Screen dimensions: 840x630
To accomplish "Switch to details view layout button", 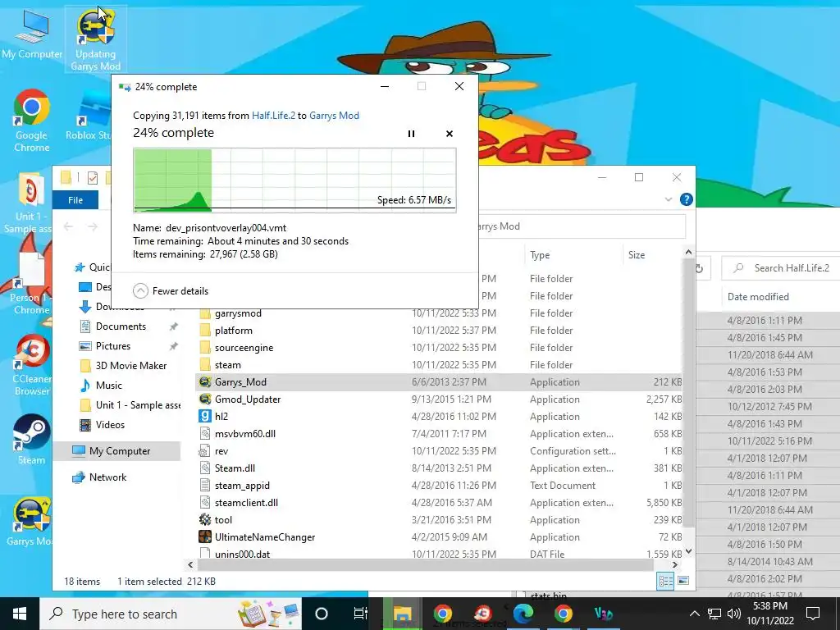I will tap(665, 582).
